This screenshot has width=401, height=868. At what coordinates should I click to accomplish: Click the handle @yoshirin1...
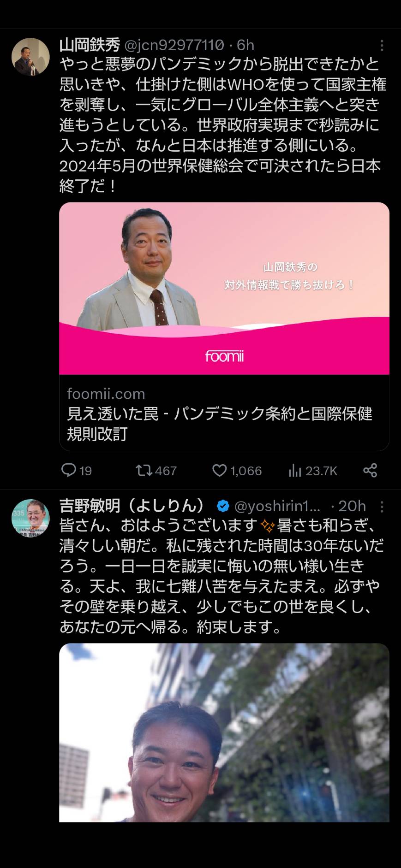coord(277,506)
